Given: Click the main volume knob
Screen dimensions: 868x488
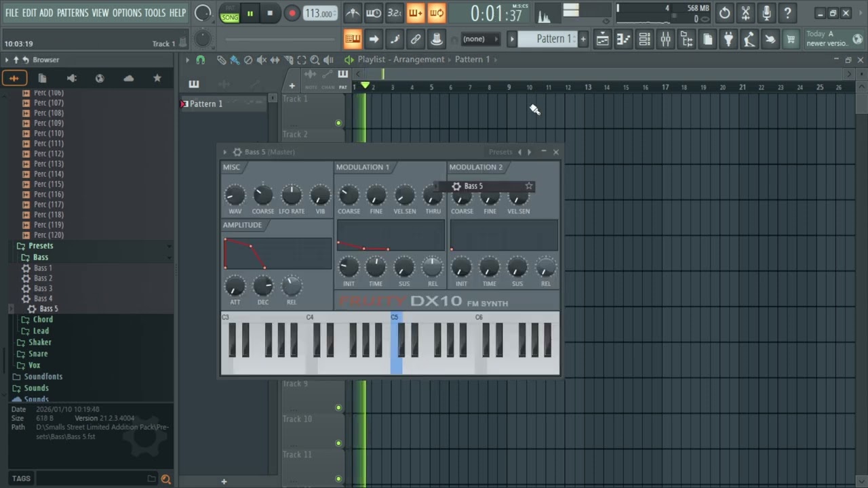Looking at the screenshot, I should 203,13.
